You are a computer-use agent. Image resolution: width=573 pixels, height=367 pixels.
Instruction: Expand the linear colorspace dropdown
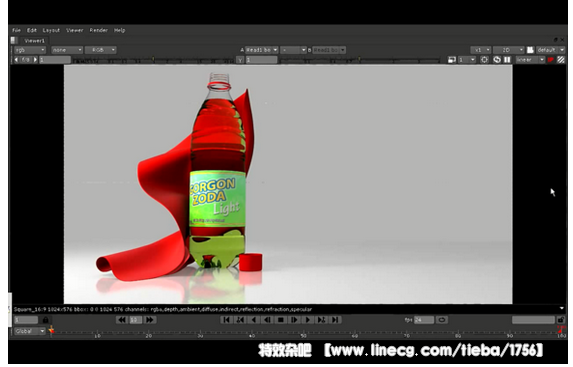pos(530,60)
